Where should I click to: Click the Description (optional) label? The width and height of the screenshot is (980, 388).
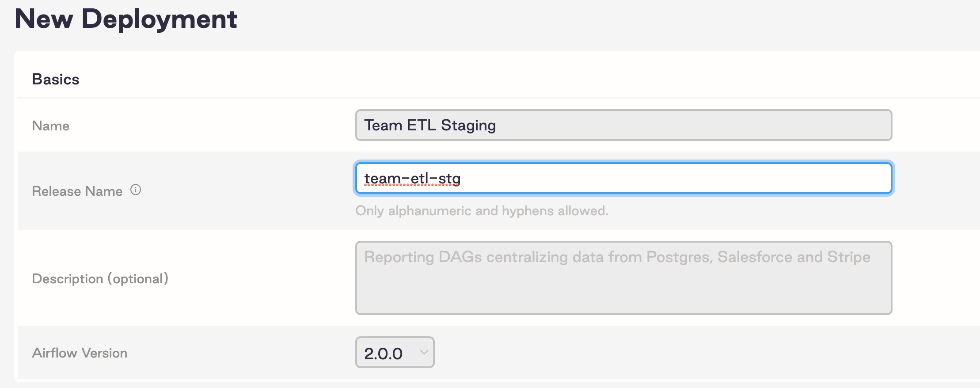click(100, 278)
